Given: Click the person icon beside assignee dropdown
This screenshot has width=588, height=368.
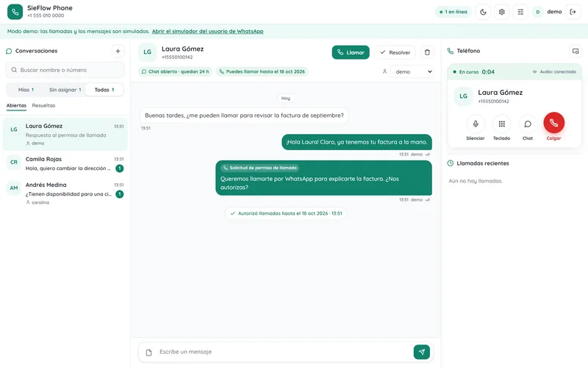Looking at the screenshot, I should (384, 71).
